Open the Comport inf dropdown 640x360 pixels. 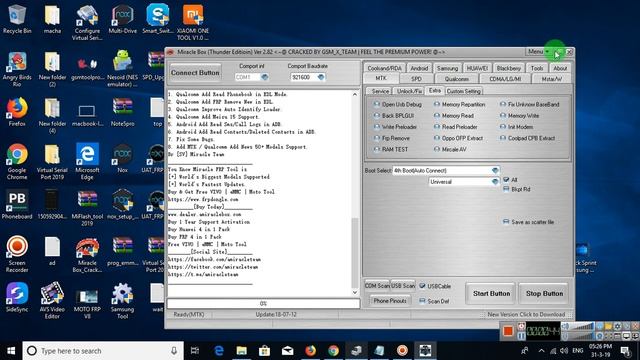pos(264,77)
